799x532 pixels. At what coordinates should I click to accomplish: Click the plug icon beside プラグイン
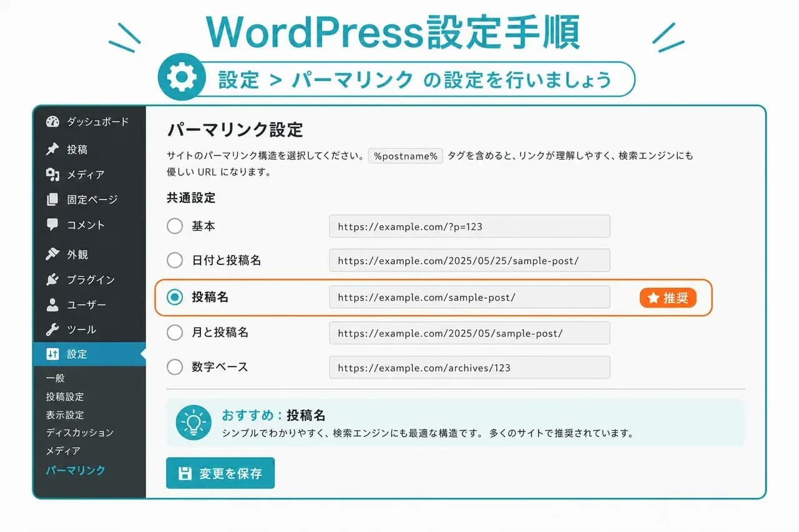click(52, 279)
